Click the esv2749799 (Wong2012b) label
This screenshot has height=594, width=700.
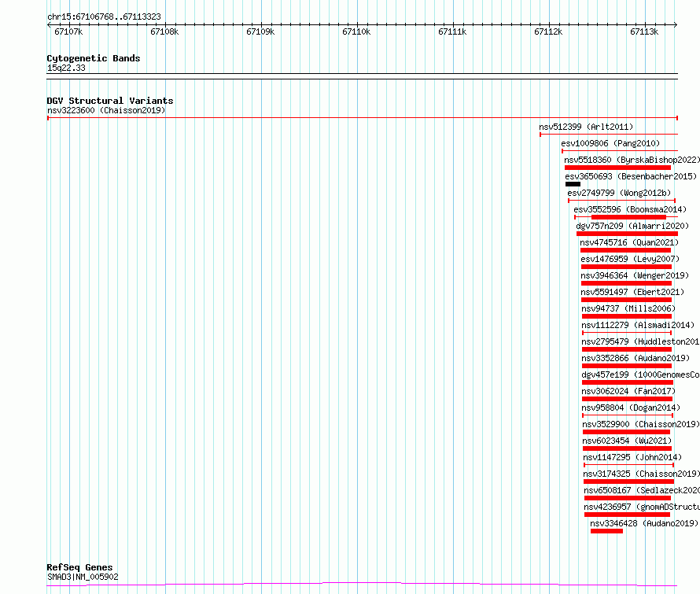619,193
